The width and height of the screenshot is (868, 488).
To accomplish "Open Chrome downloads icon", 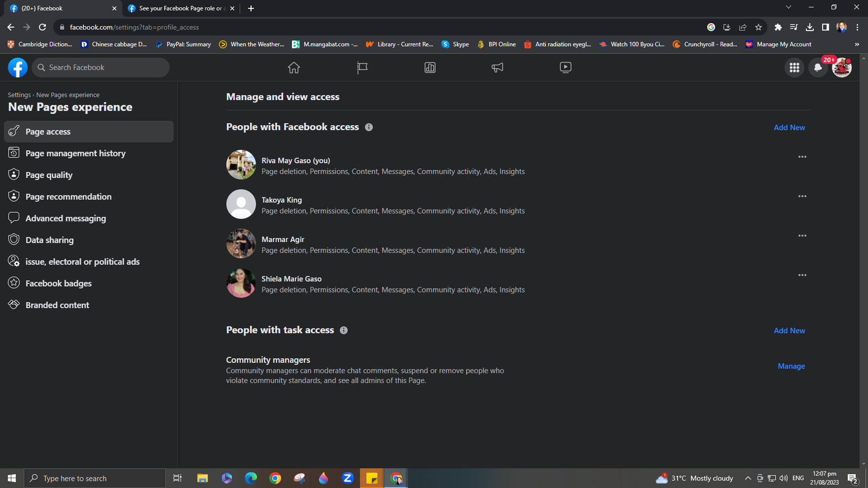I will tap(810, 27).
